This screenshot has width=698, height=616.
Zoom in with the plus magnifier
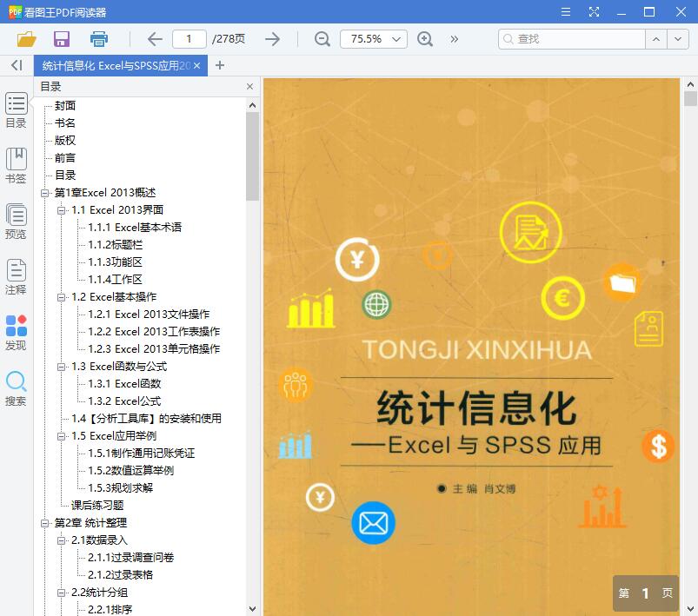[425, 39]
